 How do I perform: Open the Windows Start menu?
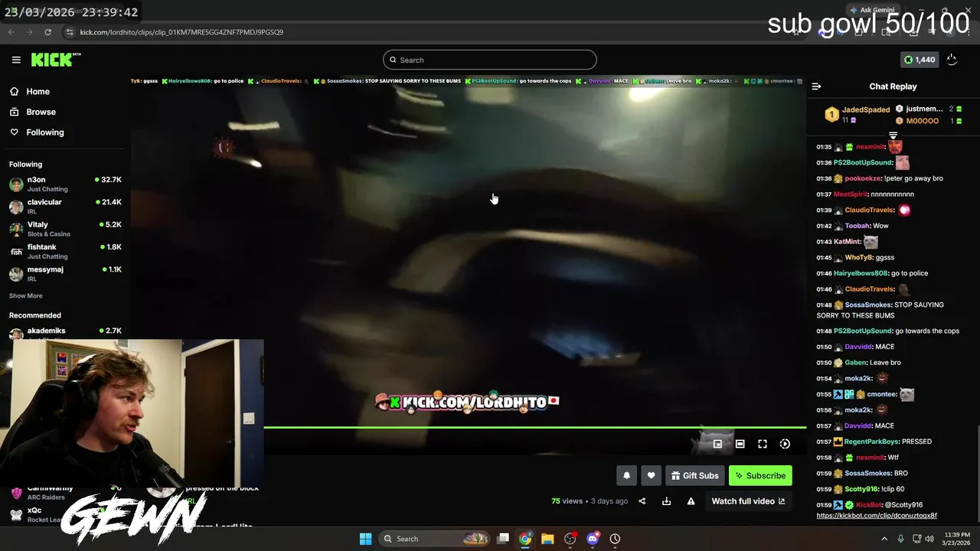pyautogui.click(x=365, y=539)
